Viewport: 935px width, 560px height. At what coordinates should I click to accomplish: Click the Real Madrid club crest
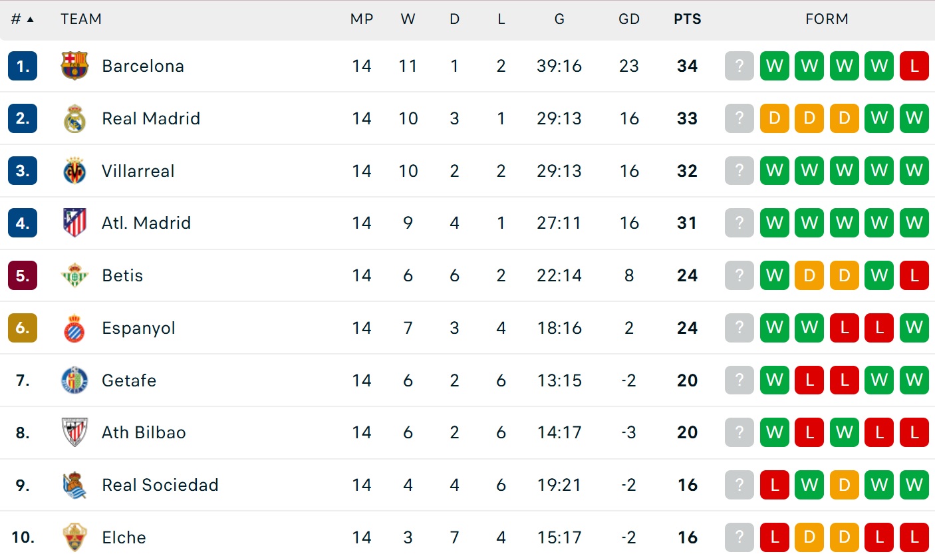[74, 118]
